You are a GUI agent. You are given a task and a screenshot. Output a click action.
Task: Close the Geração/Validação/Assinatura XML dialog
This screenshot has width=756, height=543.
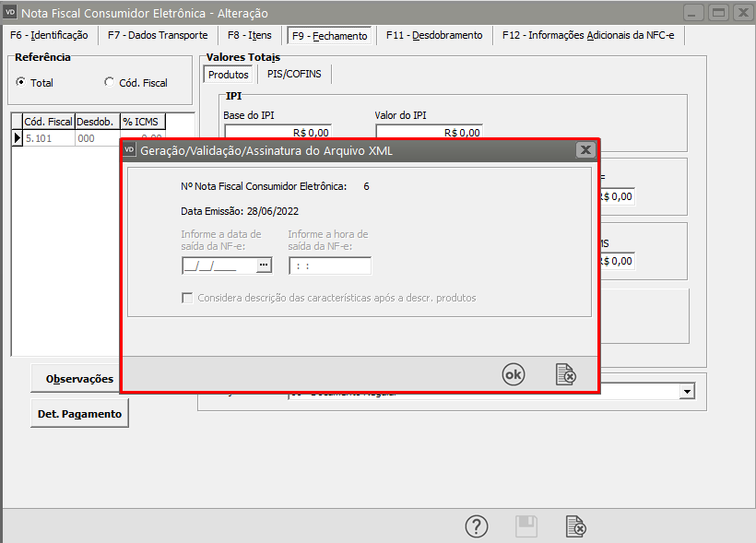point(585,150)
